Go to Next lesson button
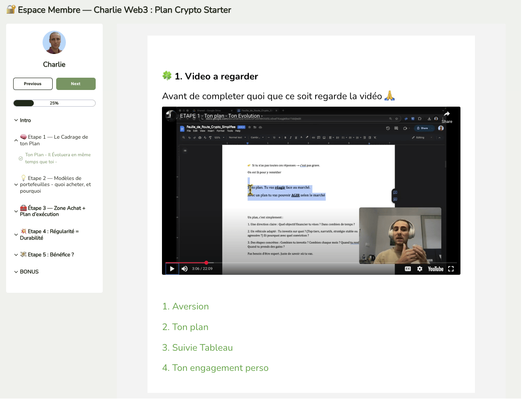 point(76,84)
